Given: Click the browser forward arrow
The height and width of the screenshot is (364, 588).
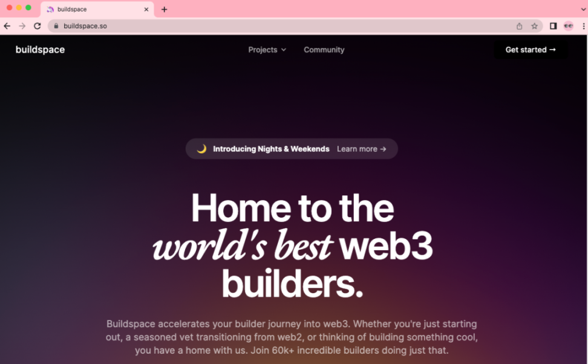Looking at the screenshot, I should 22,26.
